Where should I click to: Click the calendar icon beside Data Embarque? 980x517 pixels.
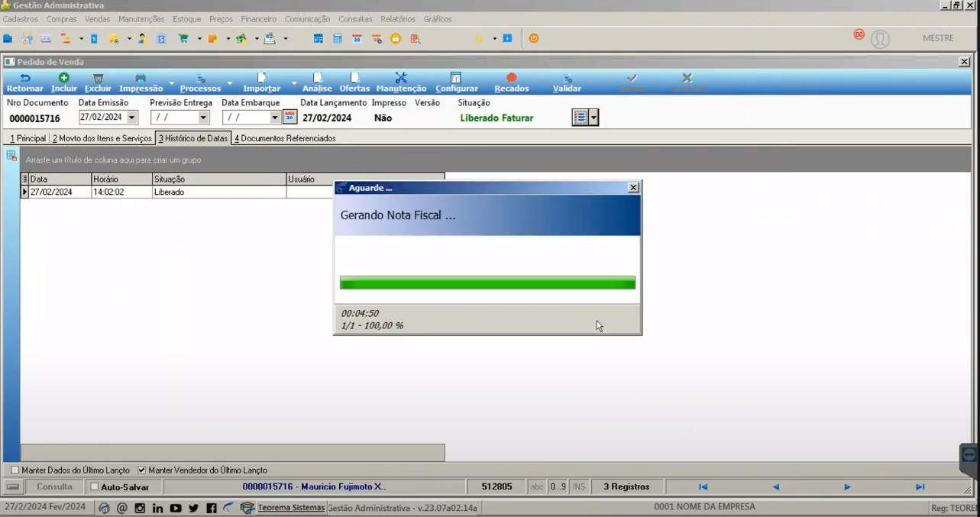click(289, 117)
